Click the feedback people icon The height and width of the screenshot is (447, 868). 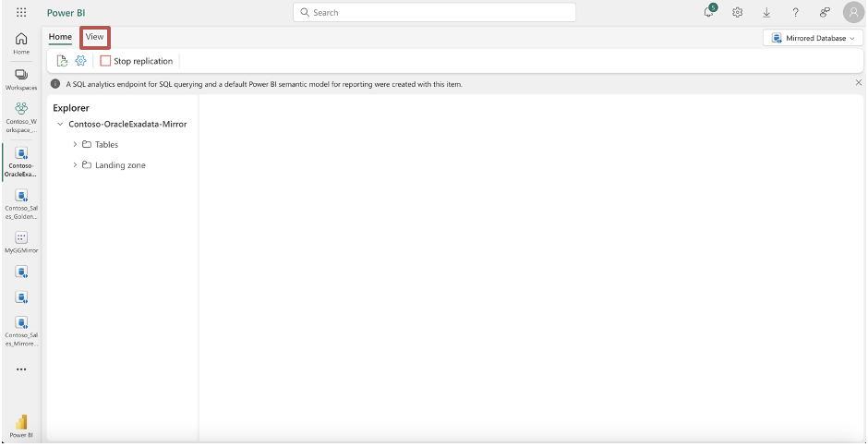point(825,12)
